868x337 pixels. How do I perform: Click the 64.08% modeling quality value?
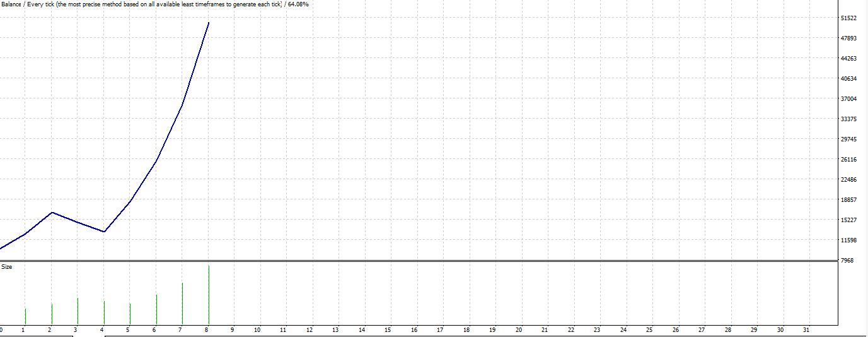pyautogui.click(x=298, y=4)
